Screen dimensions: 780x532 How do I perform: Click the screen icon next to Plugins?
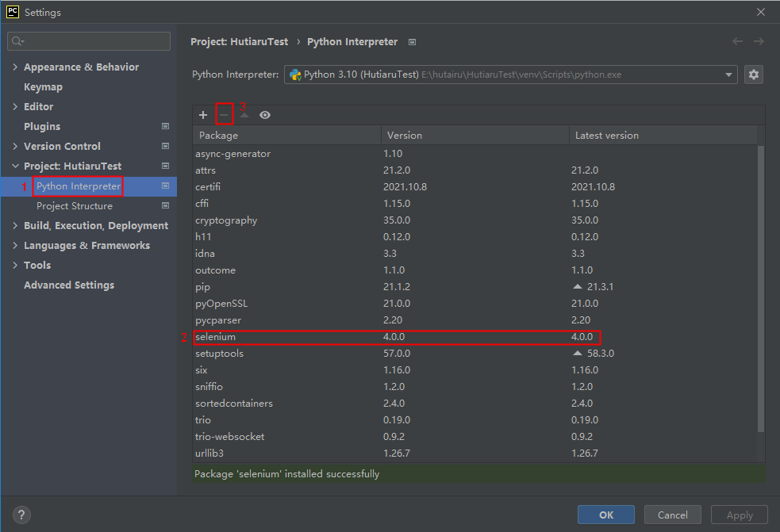click(x=165, y=125)
